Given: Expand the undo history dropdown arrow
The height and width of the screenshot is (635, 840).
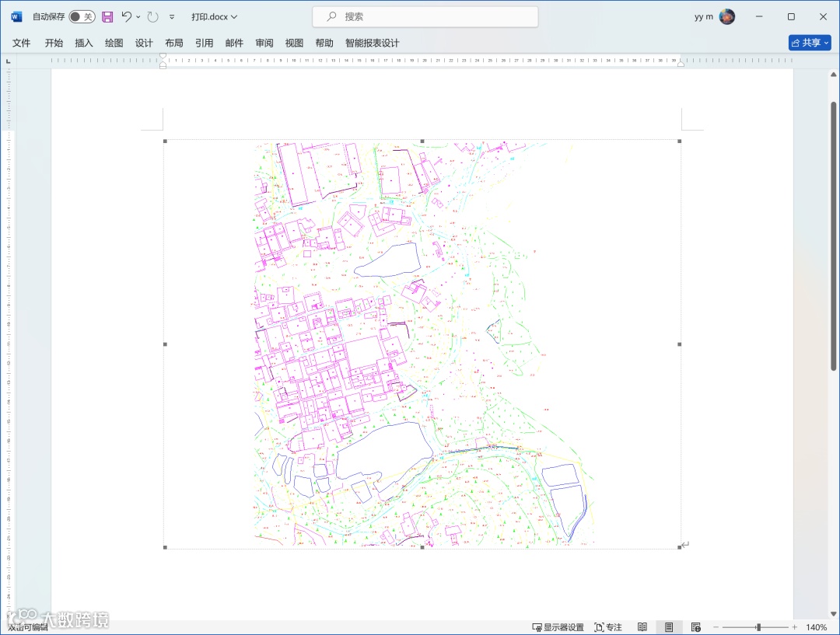Looking at the screenshot, I should click(x=138, y=16).
